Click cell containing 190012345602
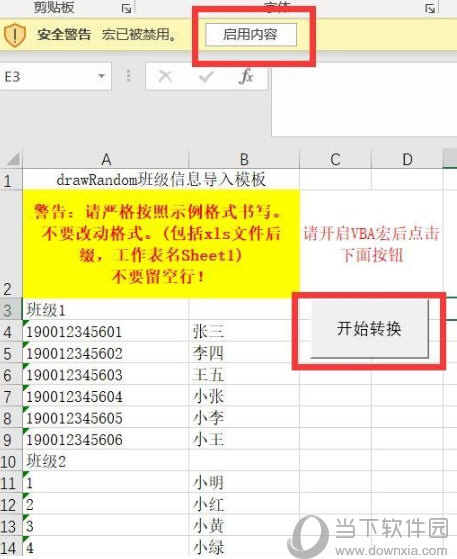 coord(106,353)
